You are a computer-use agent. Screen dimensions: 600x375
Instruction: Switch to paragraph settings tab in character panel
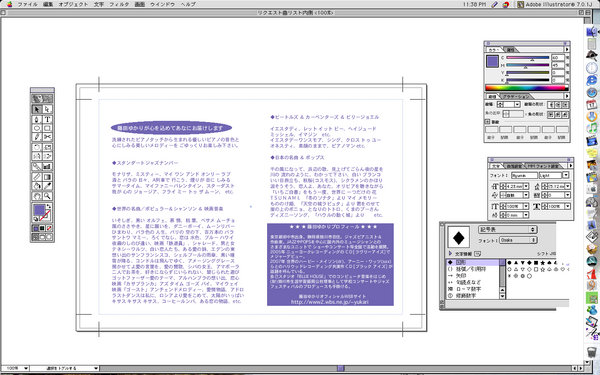tap(514, 166)
